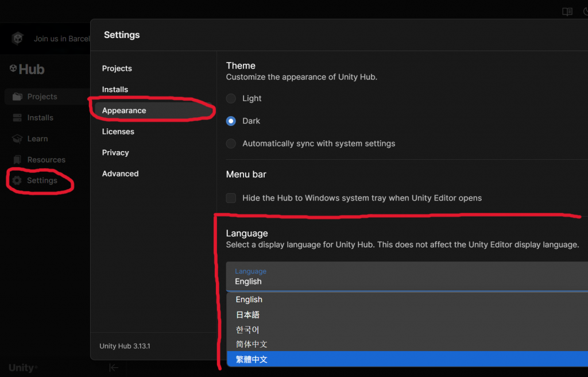Click the Learn graduation cap icon
Viewport: 588px width, 377px height.
17,139
